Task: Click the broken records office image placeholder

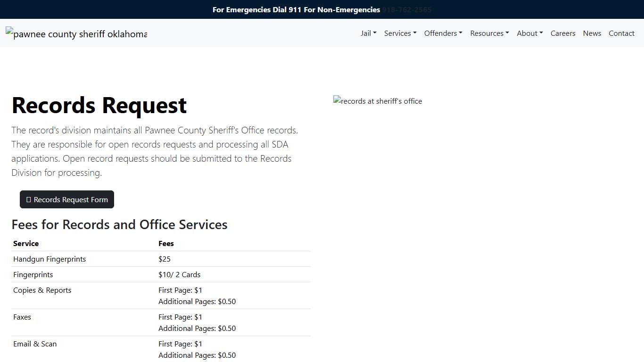Action: [x=377, y=101]
